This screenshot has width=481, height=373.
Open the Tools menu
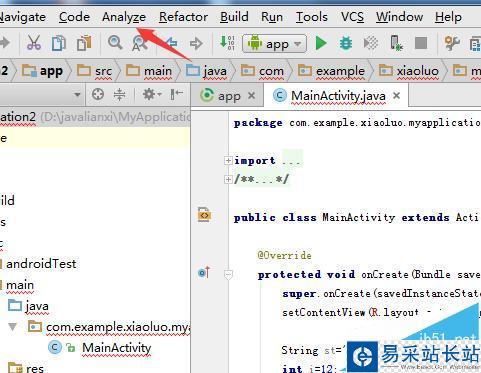coord(312,17)
